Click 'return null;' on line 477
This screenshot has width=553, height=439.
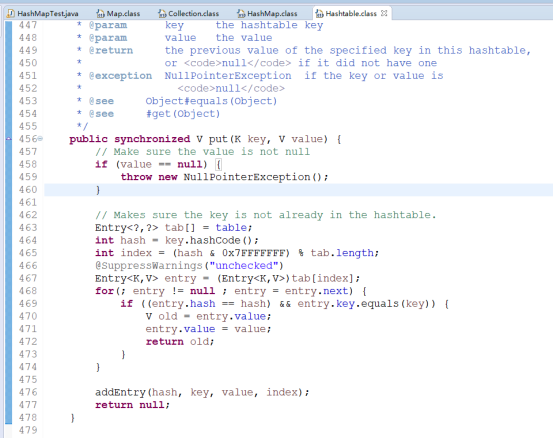pos(132,405)
